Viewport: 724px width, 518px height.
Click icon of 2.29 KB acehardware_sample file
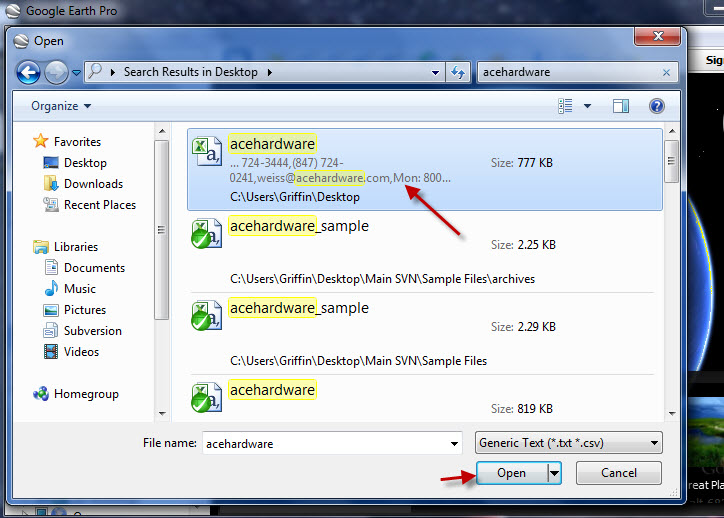coord(206,316)
